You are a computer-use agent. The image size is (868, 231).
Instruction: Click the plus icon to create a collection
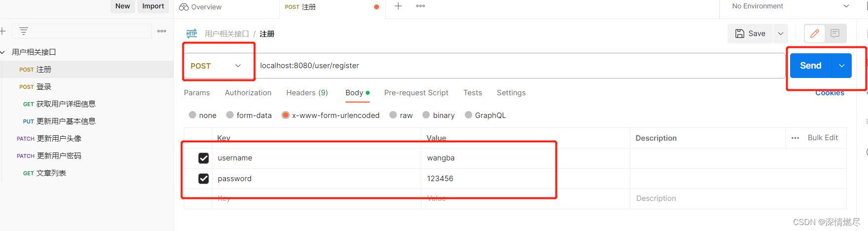(2, 31)
